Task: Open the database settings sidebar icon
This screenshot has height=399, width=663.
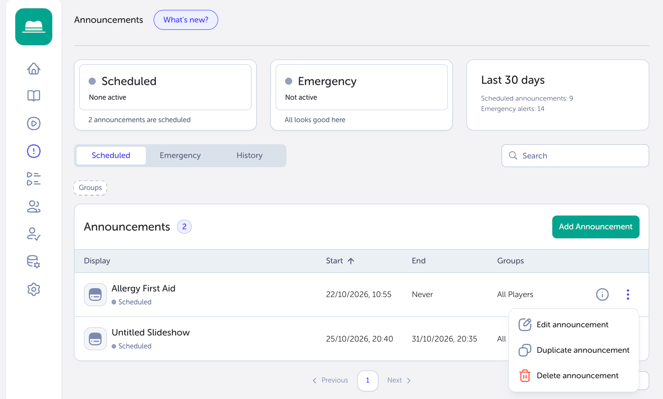Action: tap(33, 262)
